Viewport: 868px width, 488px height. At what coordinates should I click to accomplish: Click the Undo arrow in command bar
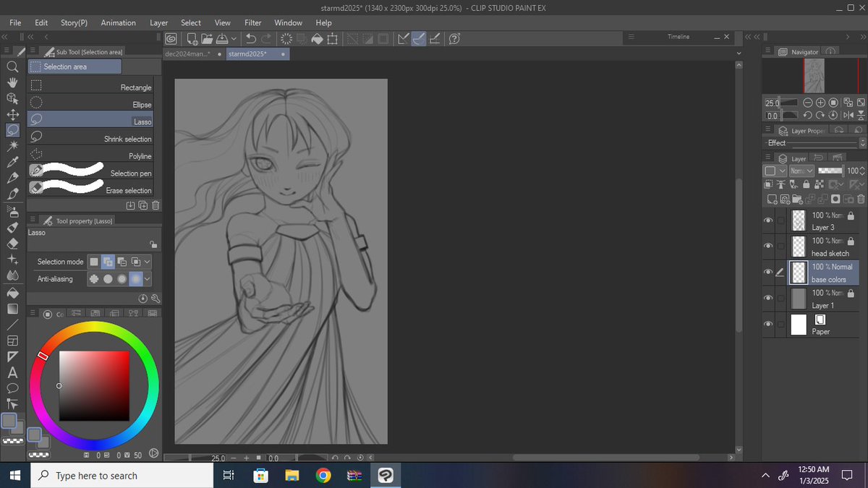(x=251, y=39)
